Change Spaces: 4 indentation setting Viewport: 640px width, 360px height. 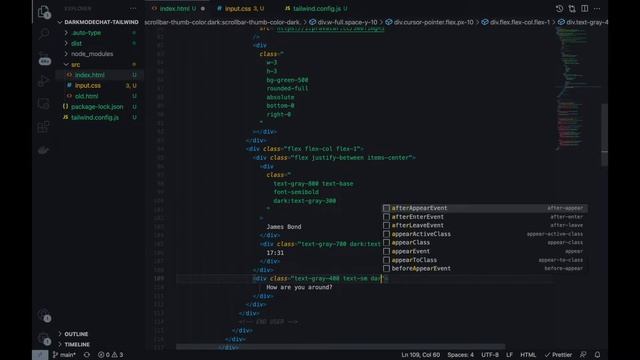460,355
